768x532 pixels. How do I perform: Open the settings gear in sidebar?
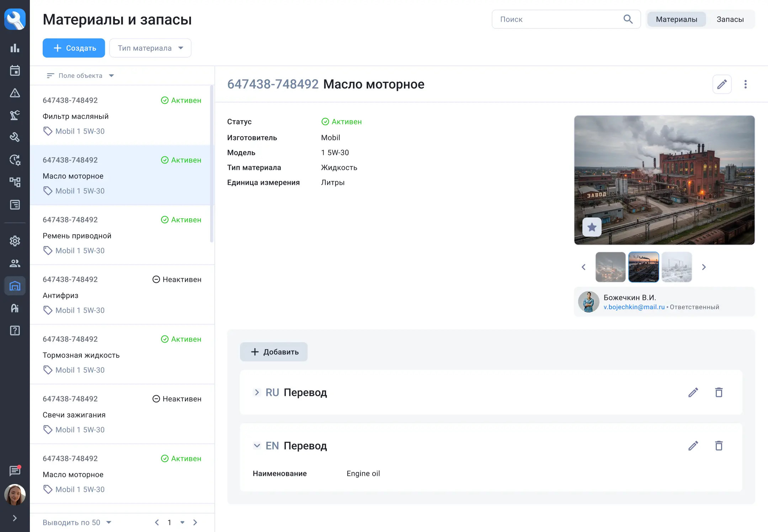[15, 241]
